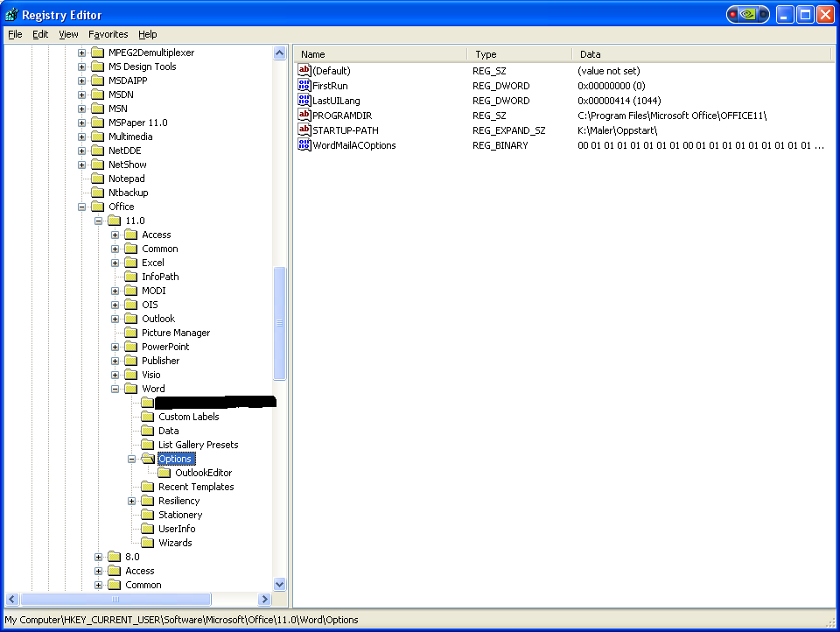Click tree pane scroll down arrow

280,584
